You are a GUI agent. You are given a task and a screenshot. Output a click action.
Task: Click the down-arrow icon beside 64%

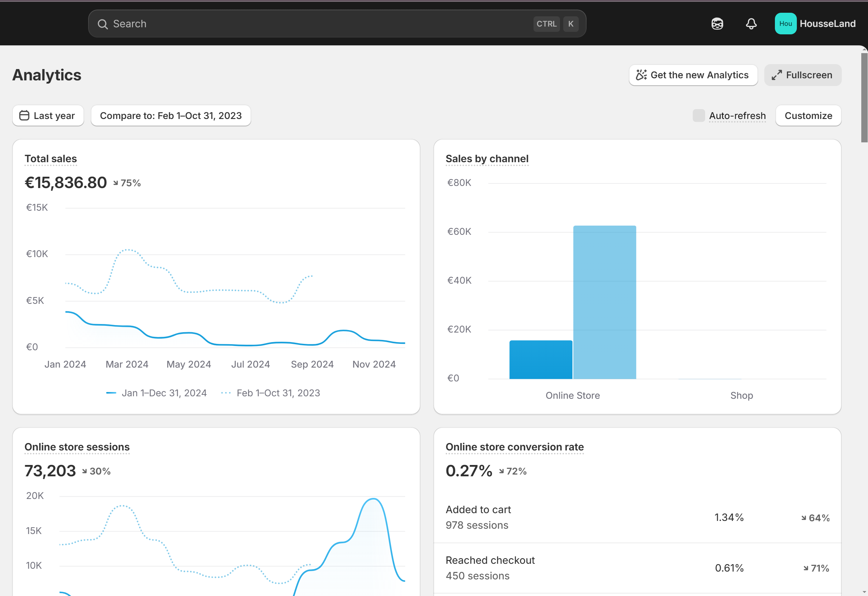coord(804,518)
